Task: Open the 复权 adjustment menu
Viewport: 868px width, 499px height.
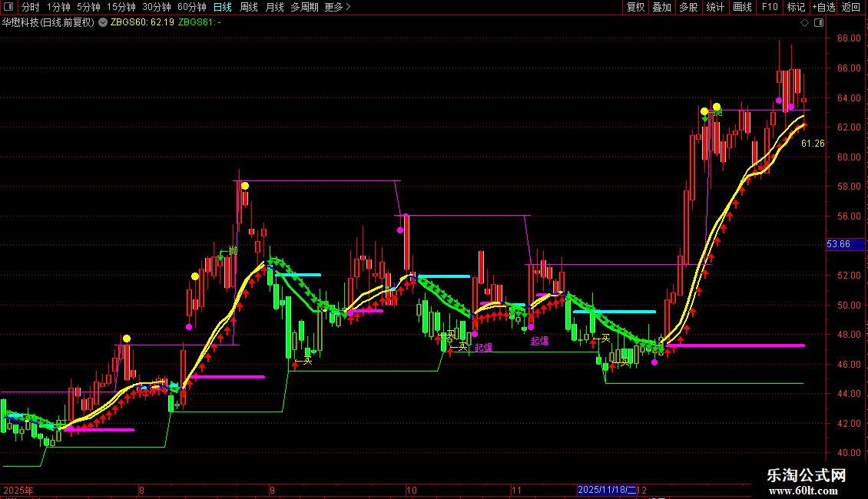Action: tap(635, 7)
